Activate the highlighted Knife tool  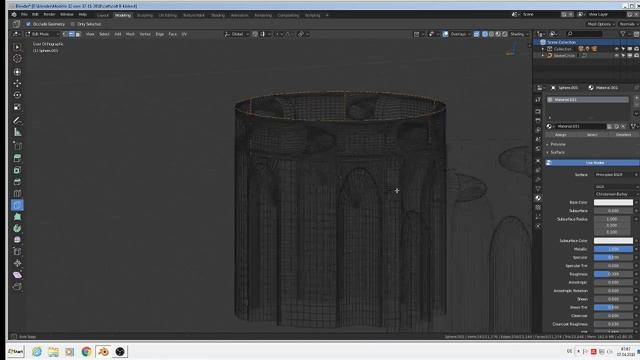17,205
